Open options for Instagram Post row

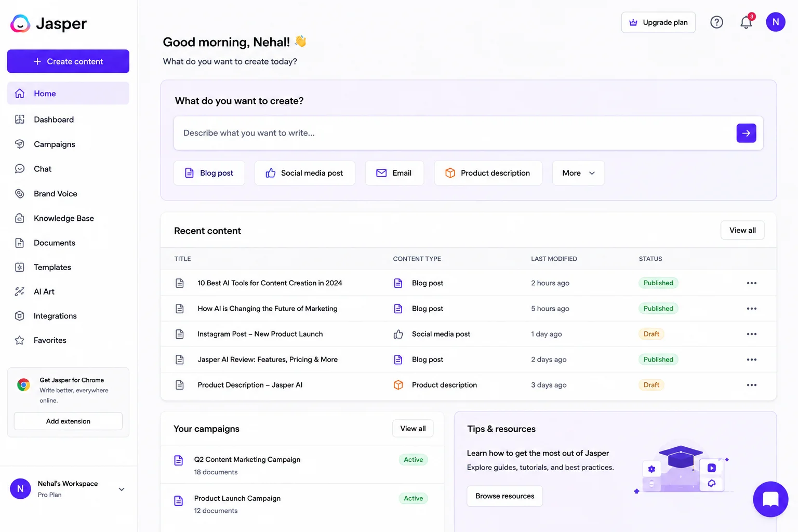[x=751, y=334]
